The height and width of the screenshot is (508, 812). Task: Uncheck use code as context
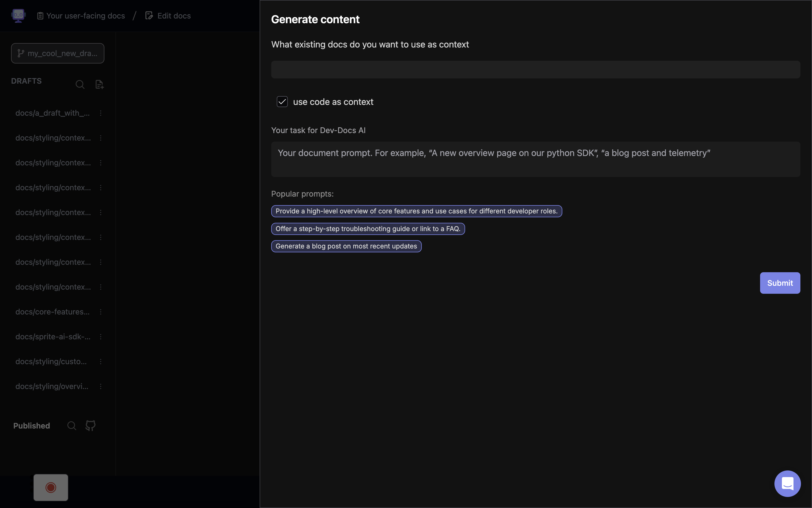click(282, 102)
